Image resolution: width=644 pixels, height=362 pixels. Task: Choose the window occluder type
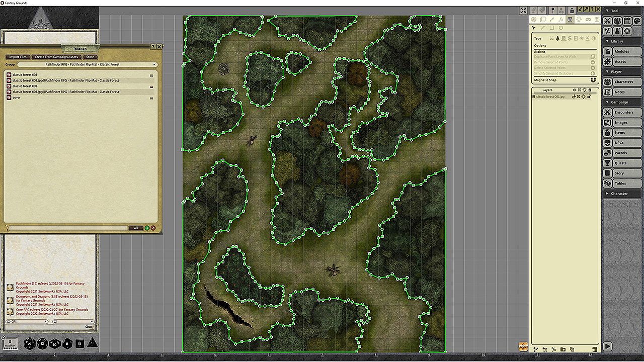point(576,38)
